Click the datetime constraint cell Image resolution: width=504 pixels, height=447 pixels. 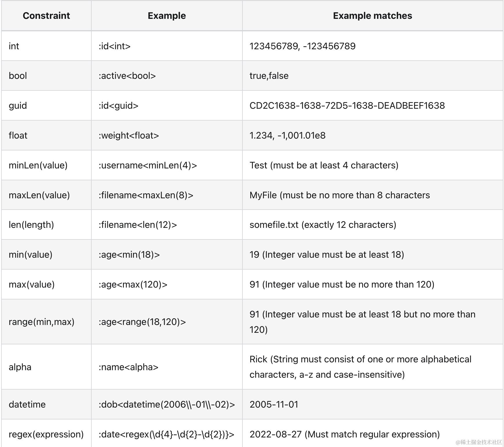click(x=27, y=404)
